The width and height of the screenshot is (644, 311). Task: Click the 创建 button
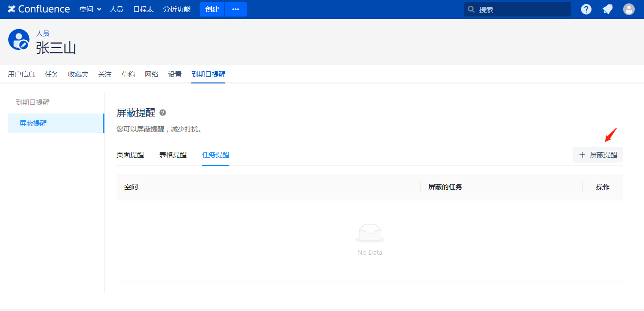tap(212, 9)
